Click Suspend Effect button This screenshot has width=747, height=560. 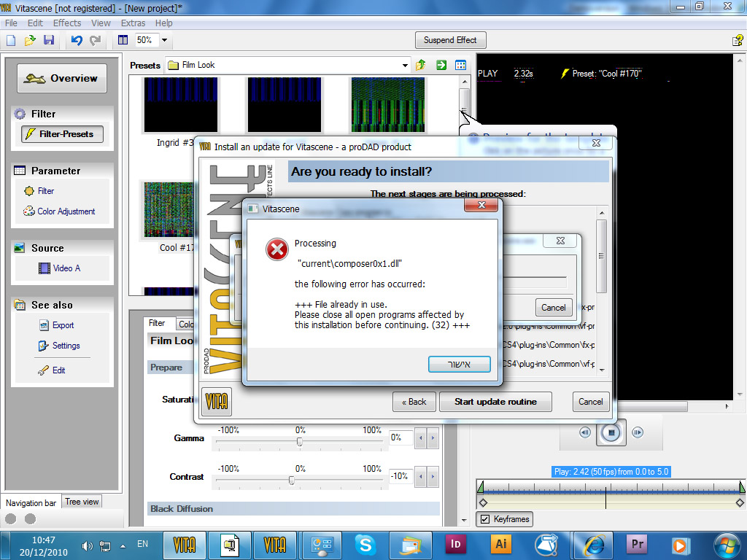tap(450, 40)
